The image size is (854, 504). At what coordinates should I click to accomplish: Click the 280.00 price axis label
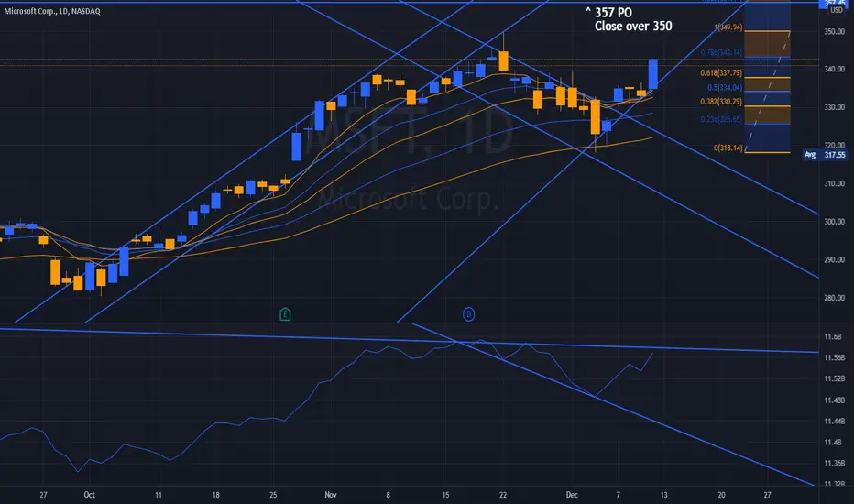(x=835, y=298)
